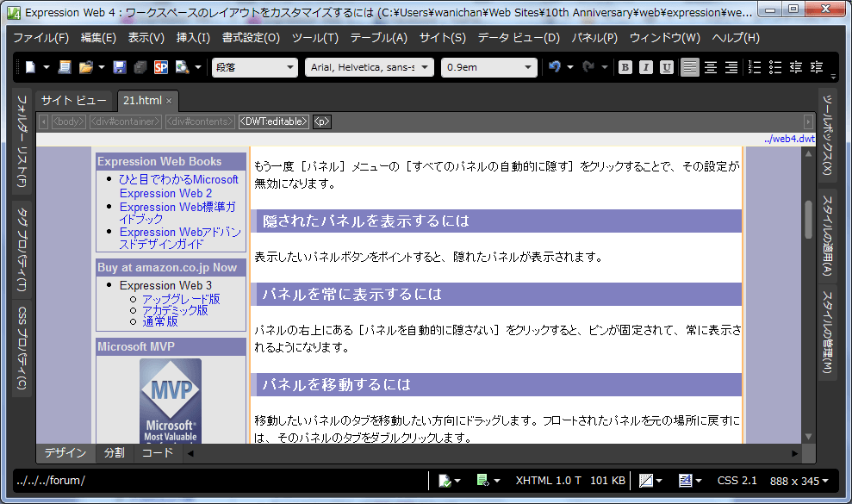The image size is (852, 504).
Task: Switch to デザイン view
Action: [65, 453]
